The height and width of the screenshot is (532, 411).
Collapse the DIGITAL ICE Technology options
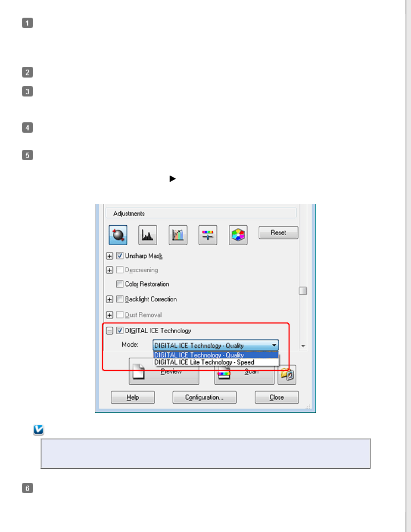point(109,331)
